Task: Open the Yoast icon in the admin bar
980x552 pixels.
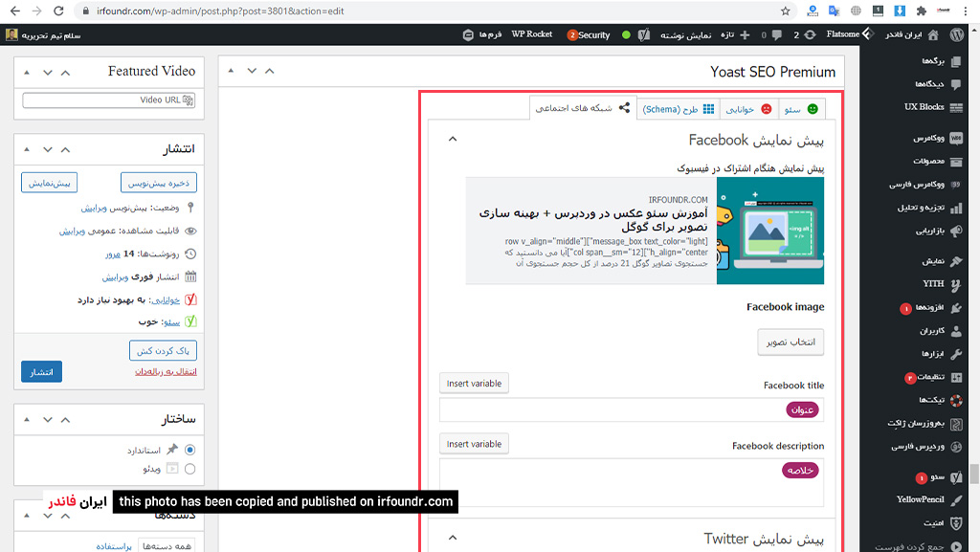Action: [x=644, y=35]
